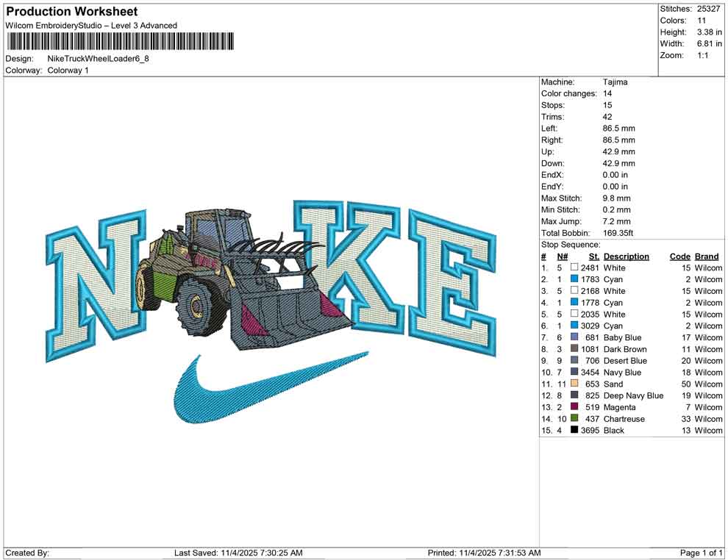Click the Desert Blue swatch in row 9
The width and height of the screenshot is (728, 560).
(574, 361)
